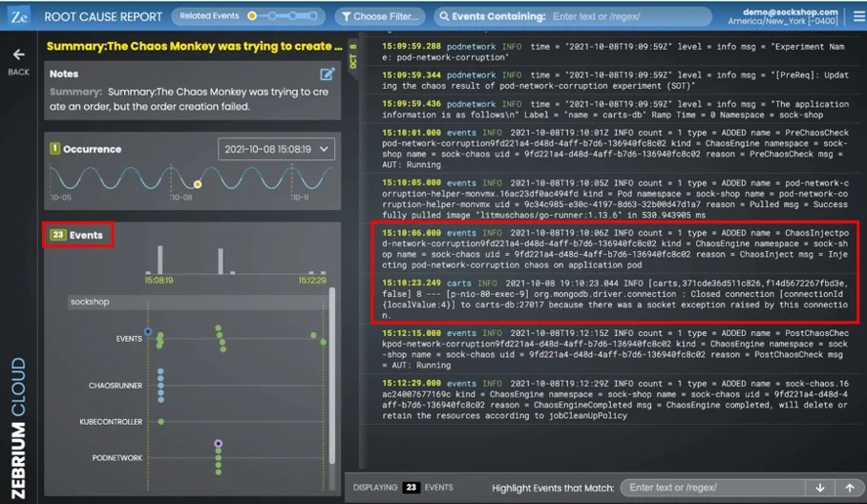Select first stop on Related Events slider
867x504 pixels.
[x=252, y=16]
